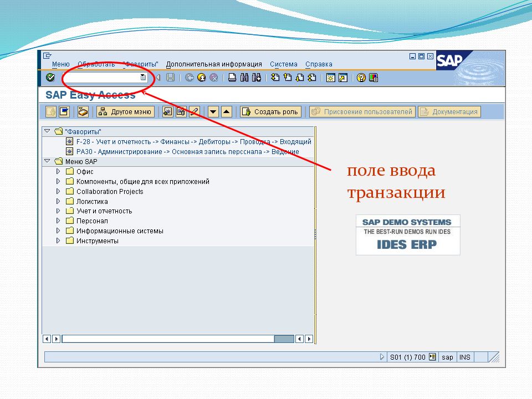Viewport: 532px width, 399px height.
Task: Click the green Back arrow icon
Action: click(x=190, y=78)
